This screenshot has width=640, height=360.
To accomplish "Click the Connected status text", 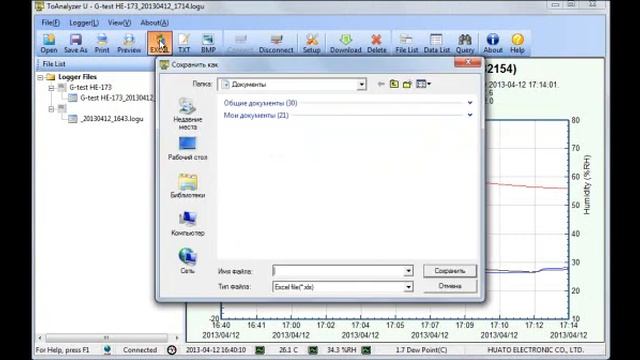I will coord(140,350).
